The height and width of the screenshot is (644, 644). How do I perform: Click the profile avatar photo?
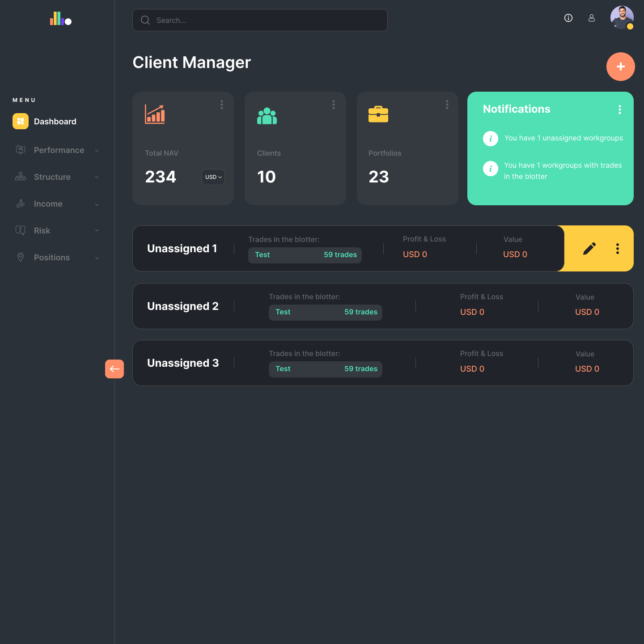pyautogui.click(x=622, y=18)
